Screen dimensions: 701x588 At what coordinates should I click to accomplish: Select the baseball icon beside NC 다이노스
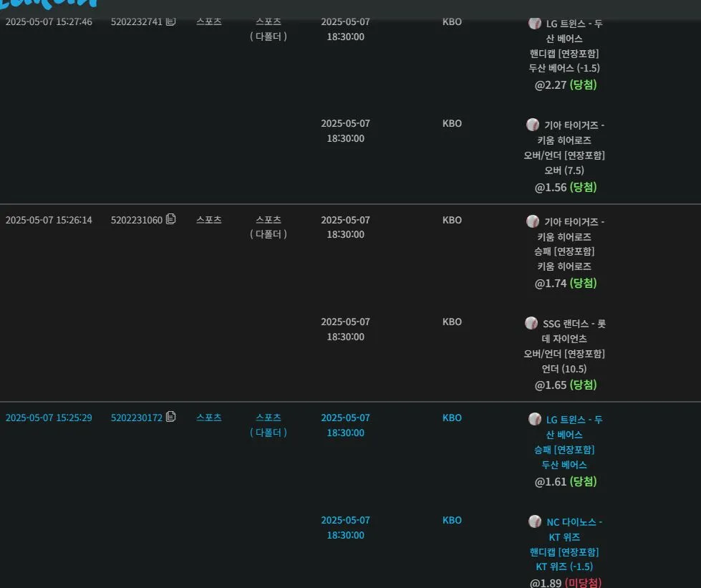(535, 521)
